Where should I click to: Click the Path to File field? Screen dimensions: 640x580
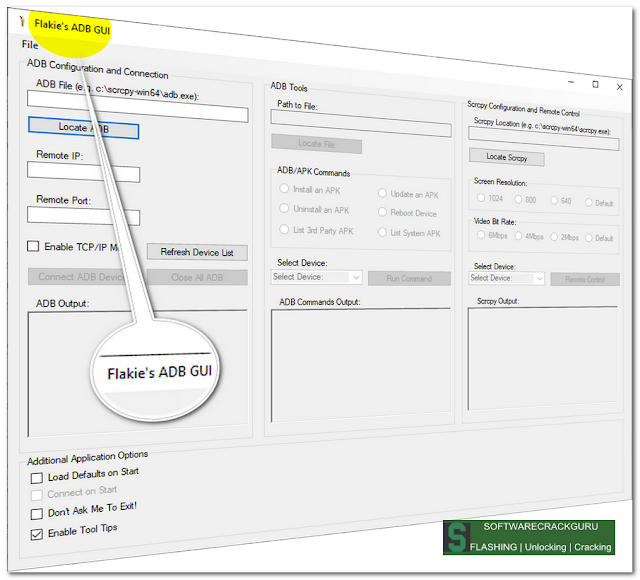tap(361, 123)
